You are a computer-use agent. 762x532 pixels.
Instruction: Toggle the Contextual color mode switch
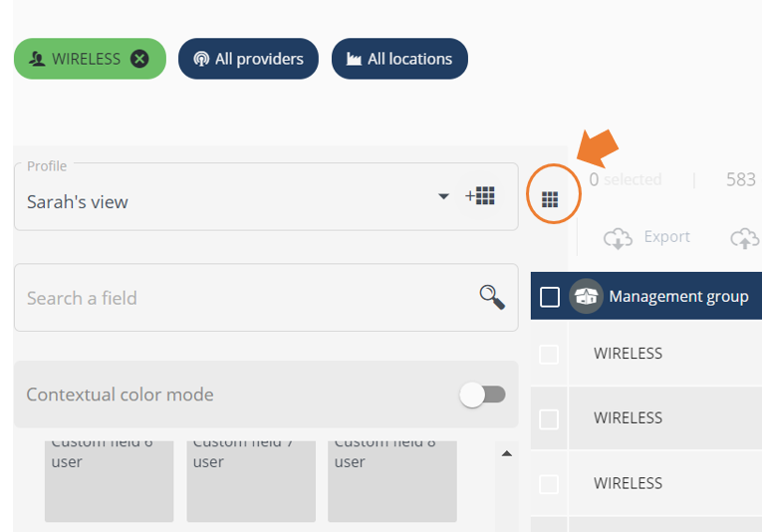pos(482,395)
